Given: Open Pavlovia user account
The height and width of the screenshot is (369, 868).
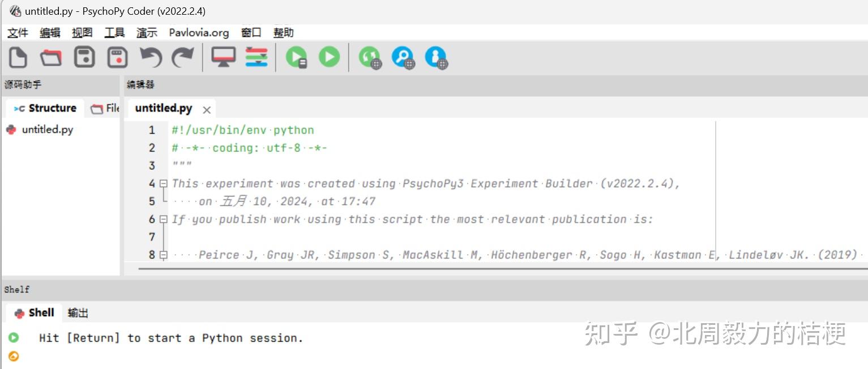Looking at the screenshot, I should 436,57.
